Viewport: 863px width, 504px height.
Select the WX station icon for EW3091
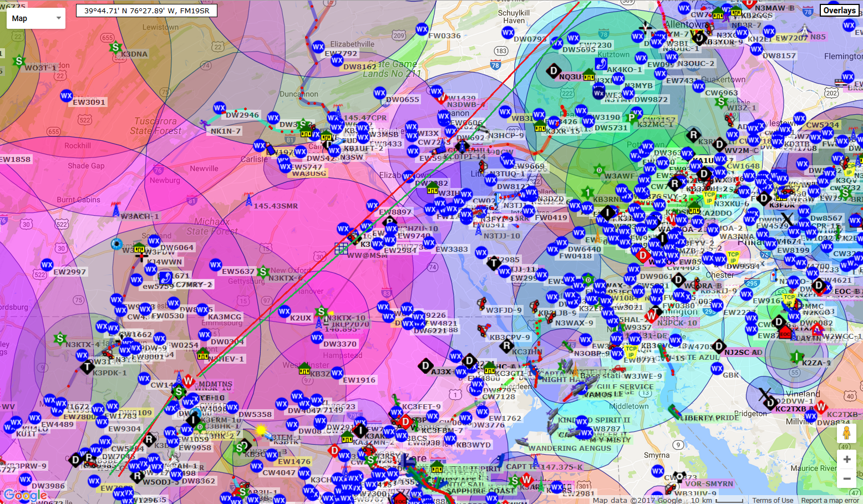(67, 96)
